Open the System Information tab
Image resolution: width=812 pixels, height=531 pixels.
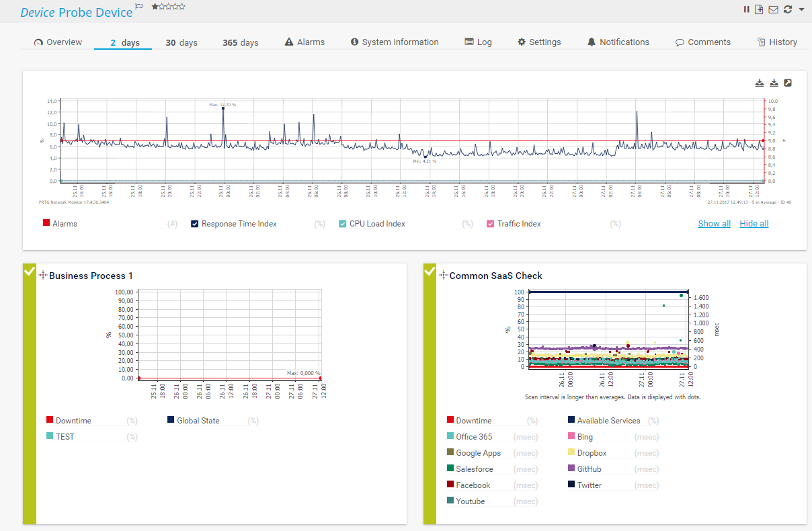(x=395, y=42)
